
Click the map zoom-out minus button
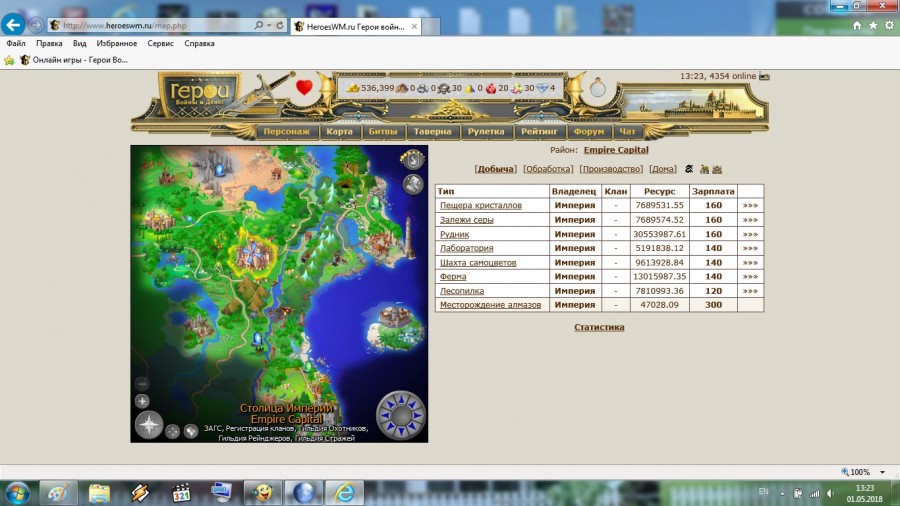pos(142,384)
